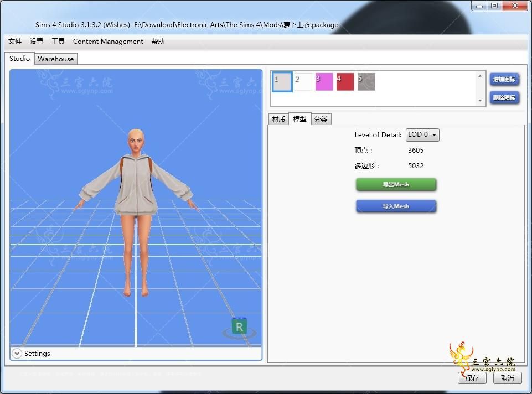532x394 pixels.
Task: Maximize the Sims 4 Studio window
Action: coord(494,6)
